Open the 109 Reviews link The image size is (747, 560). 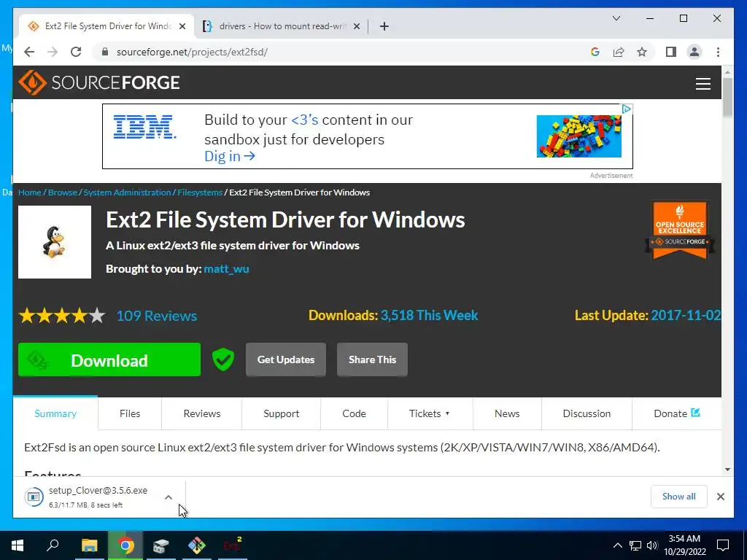pyautogui.click(x=157, y=316)
